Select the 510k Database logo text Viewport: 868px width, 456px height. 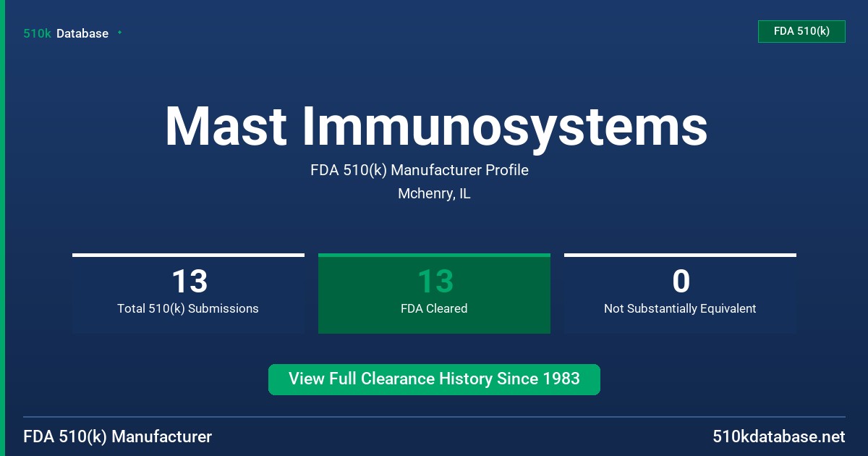(x=66, y=33)
